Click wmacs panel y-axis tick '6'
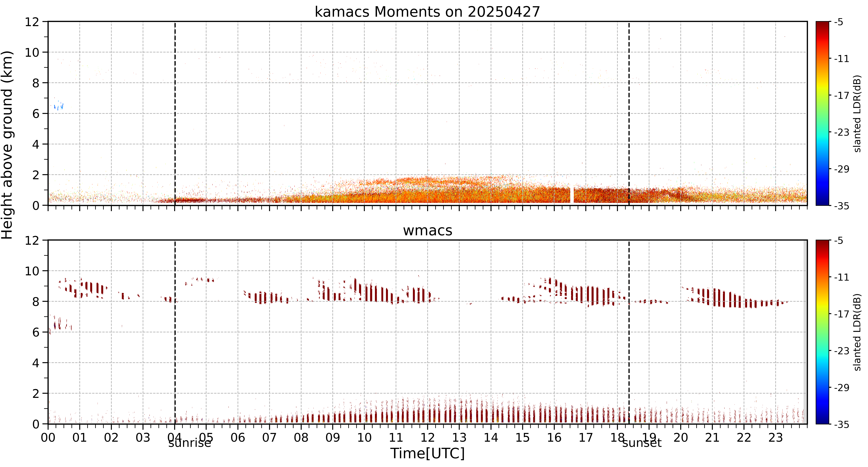Screen dimensions: 868x467 point(36,333)
